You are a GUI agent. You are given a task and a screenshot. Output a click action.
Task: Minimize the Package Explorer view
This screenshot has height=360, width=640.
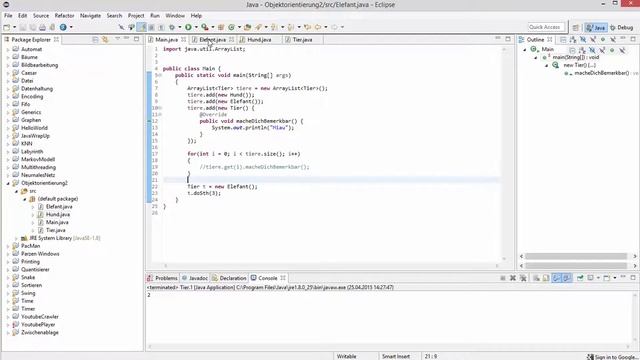[x=127, y=39]
